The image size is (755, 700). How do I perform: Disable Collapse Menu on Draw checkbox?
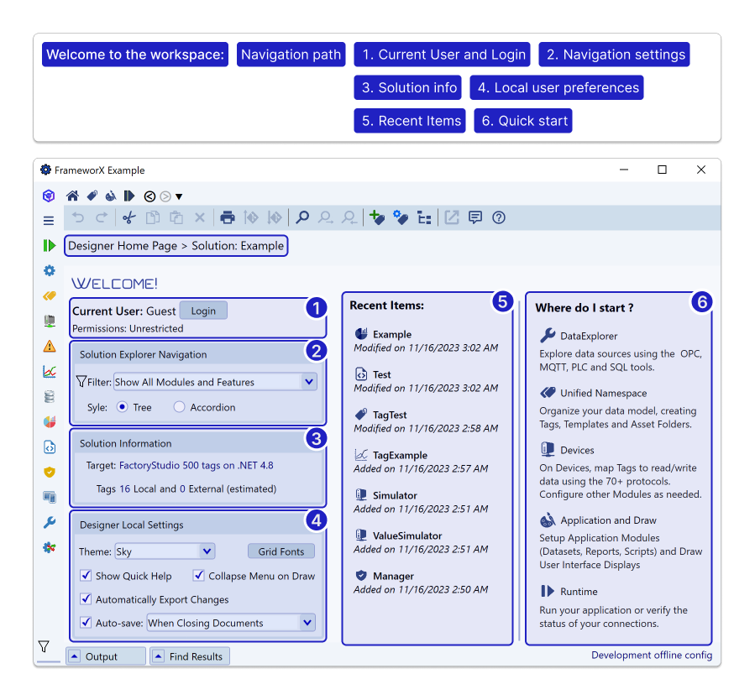point(199,576)
